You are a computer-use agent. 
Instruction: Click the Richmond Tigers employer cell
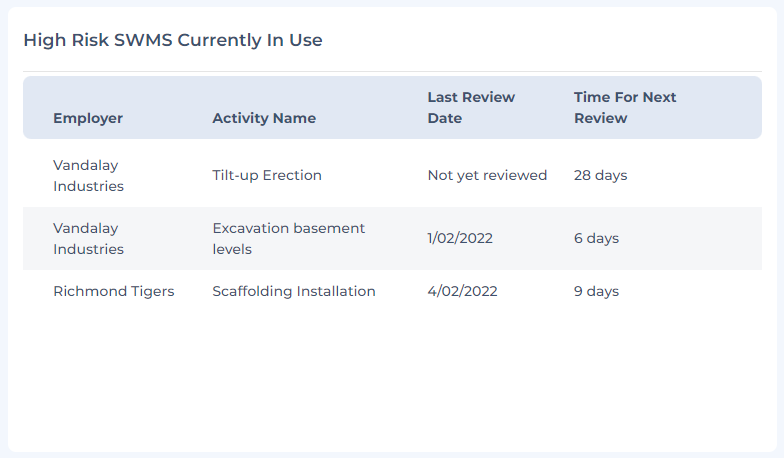[x=114, y=292]
